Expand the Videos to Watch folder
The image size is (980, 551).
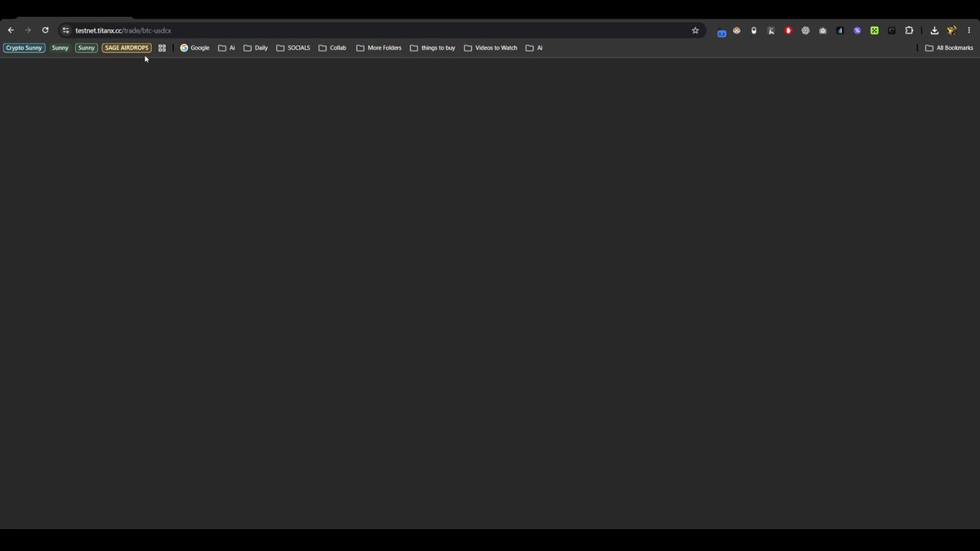[491, 48]
